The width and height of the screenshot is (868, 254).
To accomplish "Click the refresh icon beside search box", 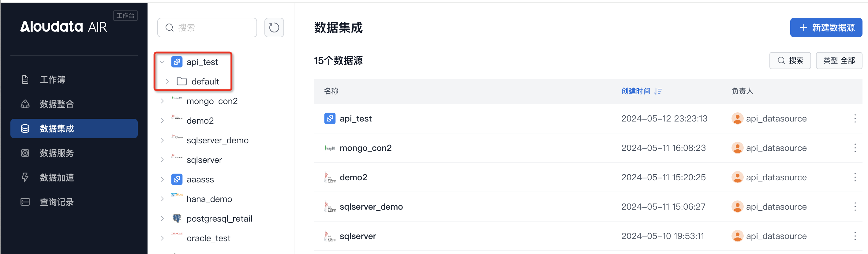I will point(274,28).
